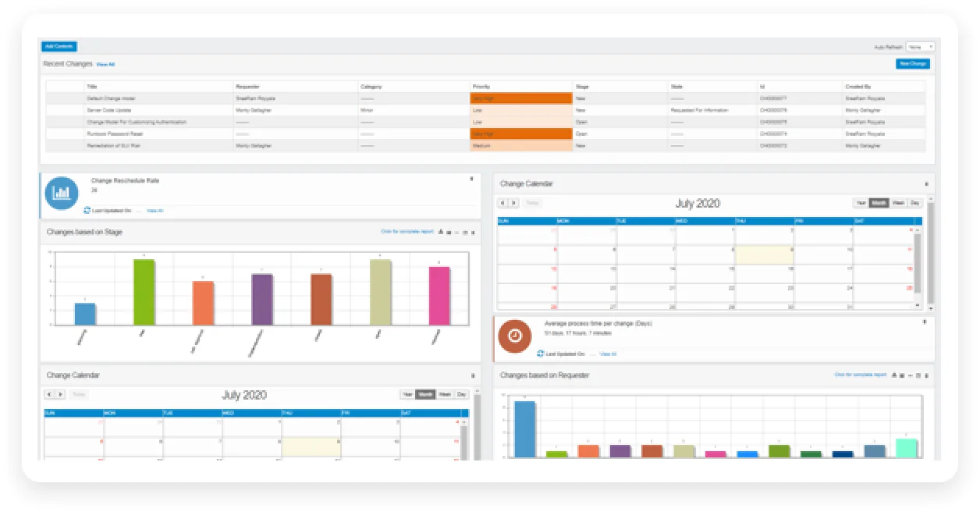Viewport: 980px width, 512px height.
Task: Click next month arrow in bottom-left Change Calendar
Action: click(60, 395)
